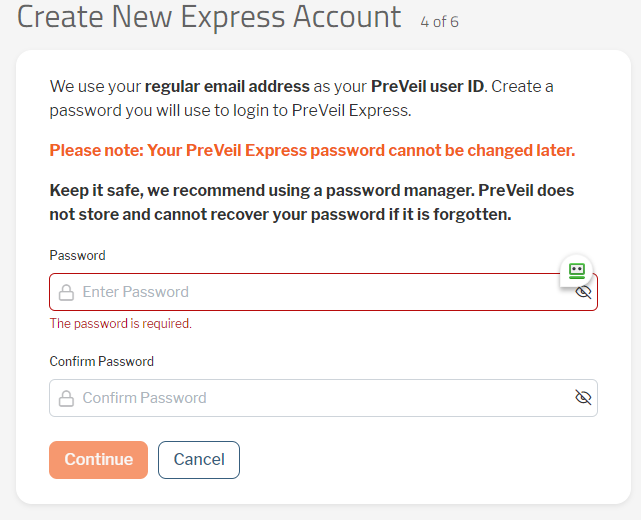
Task: Click the lock icon in Confirm Password field
Action: coord(66,398)
